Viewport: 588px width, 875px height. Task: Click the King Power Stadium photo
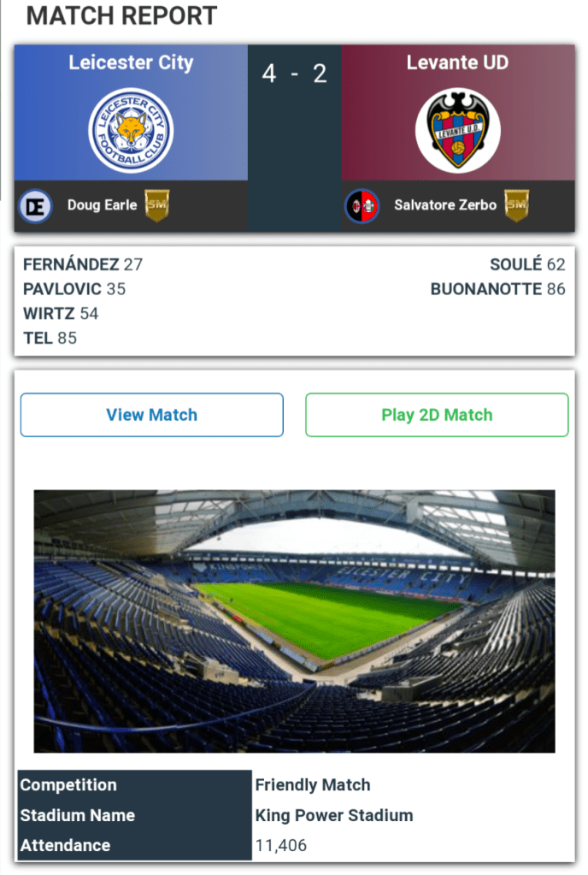(294, 620)
